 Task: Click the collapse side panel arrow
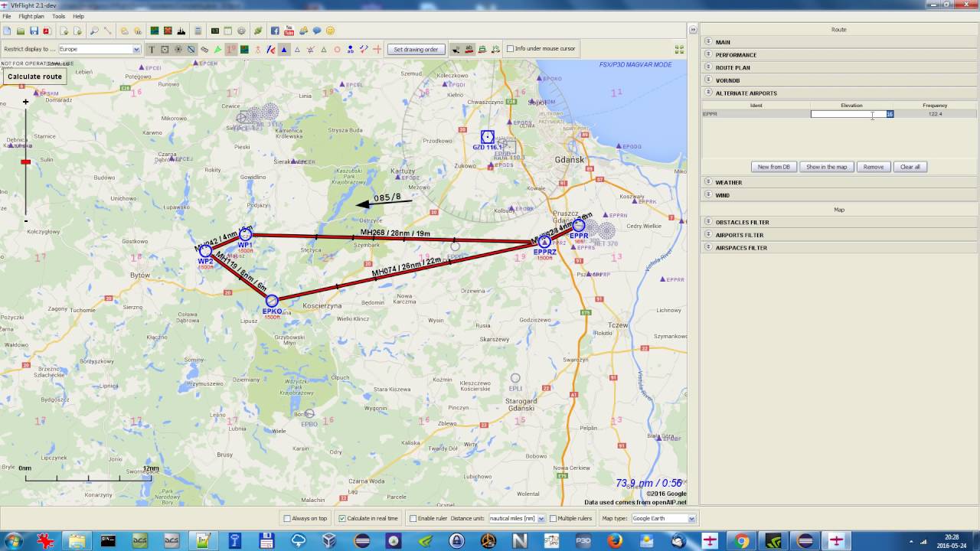(x=694, y=30)
